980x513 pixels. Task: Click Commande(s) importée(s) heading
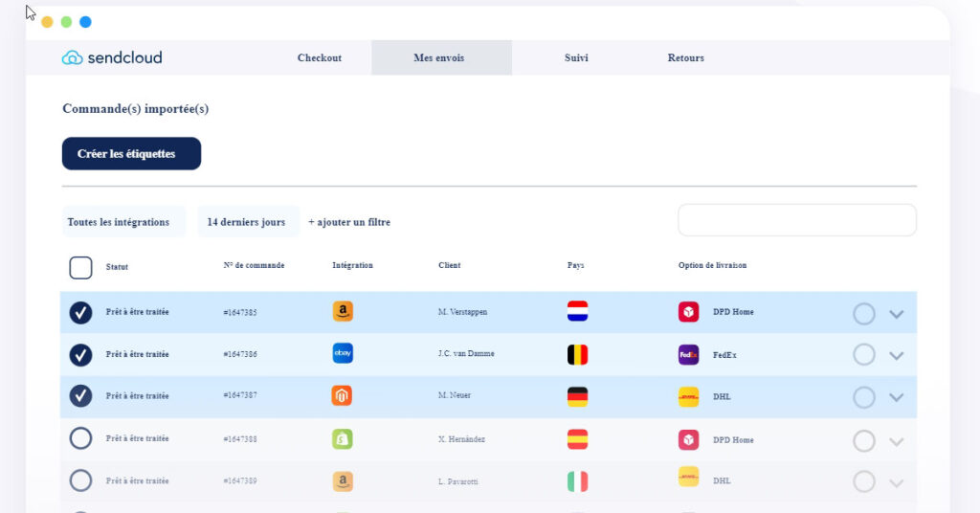[x=136, y=109]
